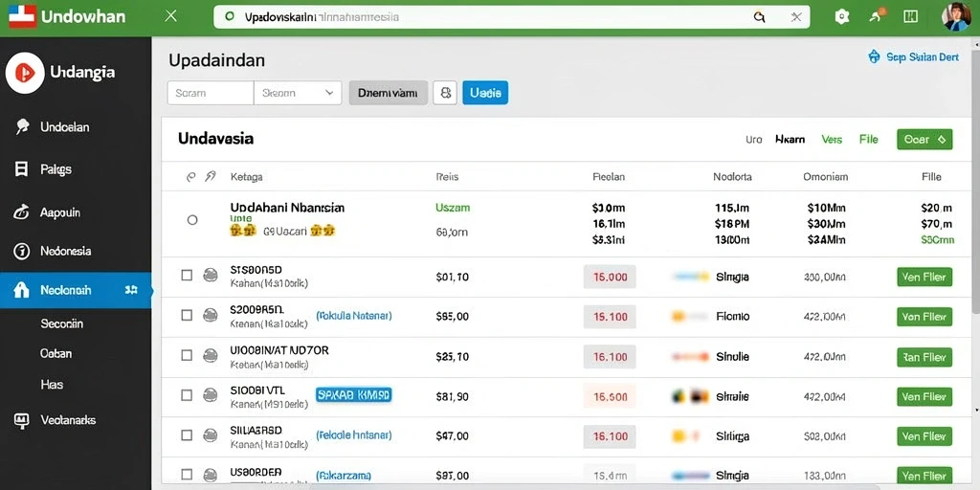Open the Palgs sidebar icon
The height and width of the screenshot is (490, 980).
point(21,168)
